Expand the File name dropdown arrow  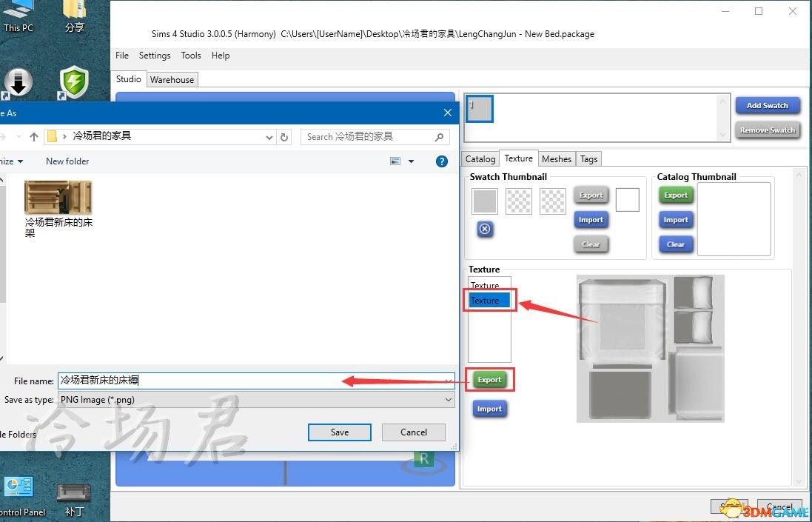pyautogui.click(x=449, y=381)
